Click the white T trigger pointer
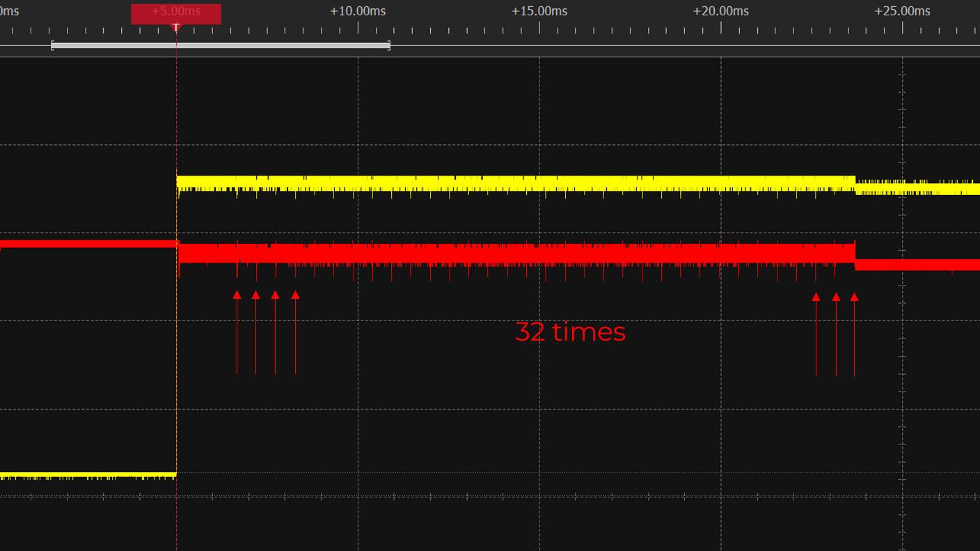This screenshot has width=980, height=551. tap(176, 27)
